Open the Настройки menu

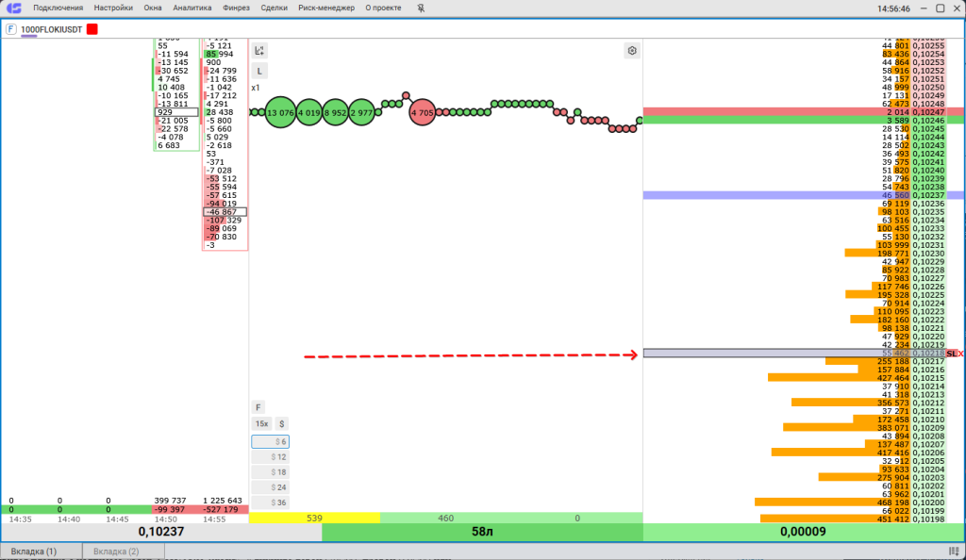pyautogui.click(x=113, y=8)
